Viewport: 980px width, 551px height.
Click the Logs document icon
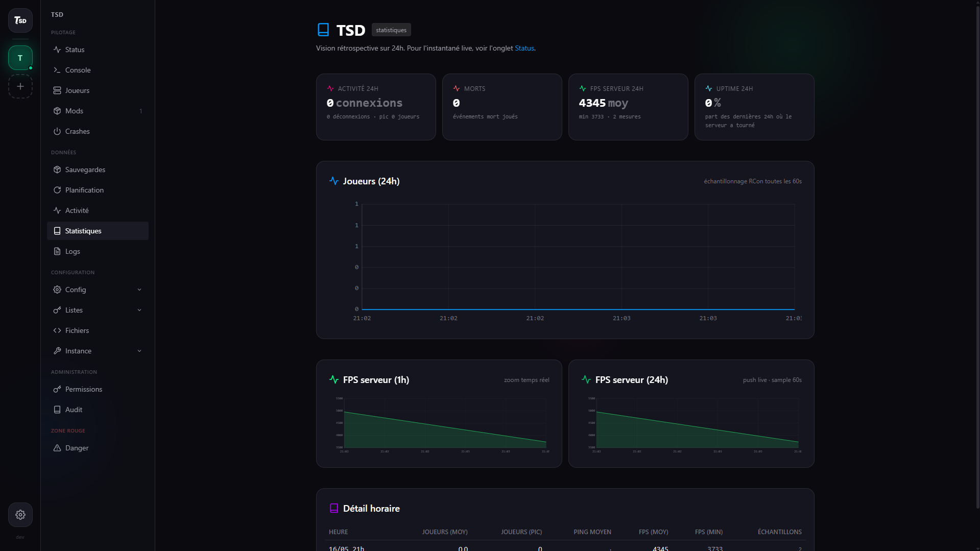point(57,251)
